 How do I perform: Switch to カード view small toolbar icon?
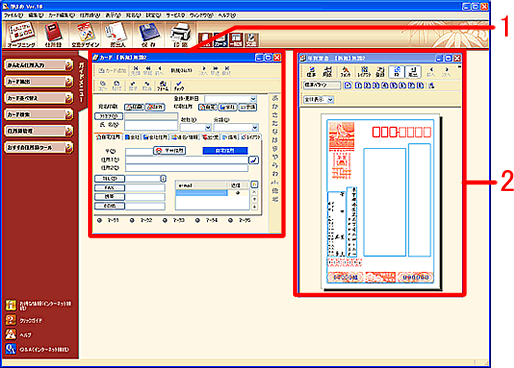tap(221, 40)
